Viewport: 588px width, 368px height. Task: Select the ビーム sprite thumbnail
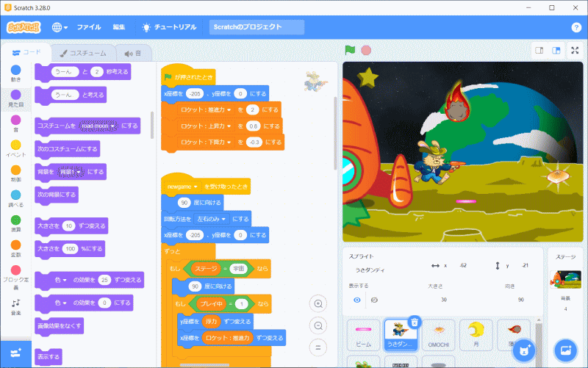(363, 335)
